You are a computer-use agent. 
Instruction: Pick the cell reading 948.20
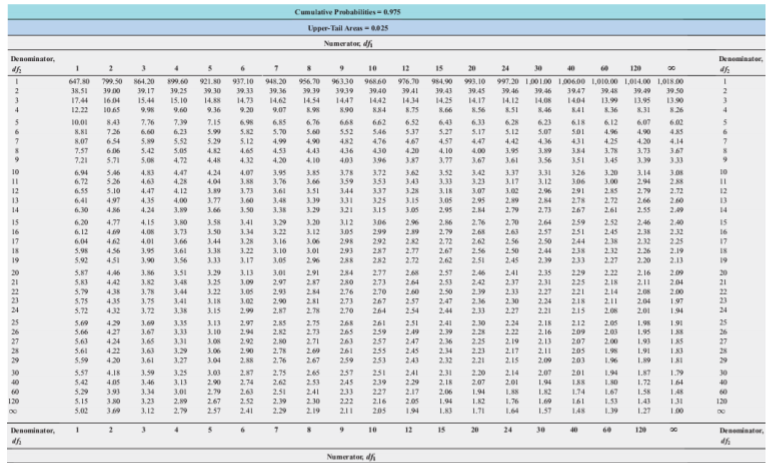pos(276,81)
